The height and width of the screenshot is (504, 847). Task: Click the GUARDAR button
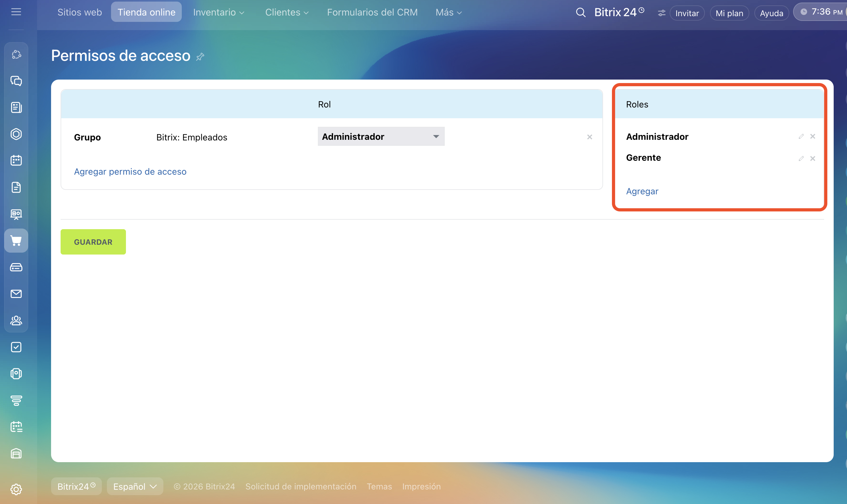click(x=93, y=242)
